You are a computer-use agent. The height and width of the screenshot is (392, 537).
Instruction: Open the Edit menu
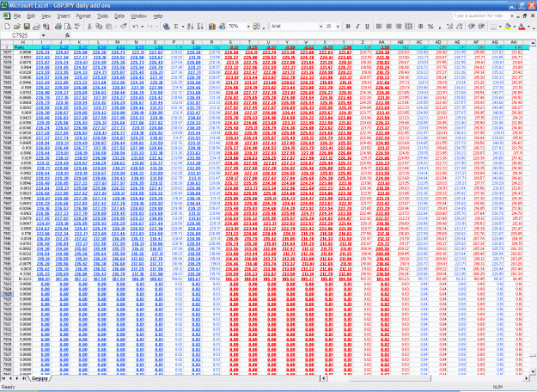[x=31, y=16]
